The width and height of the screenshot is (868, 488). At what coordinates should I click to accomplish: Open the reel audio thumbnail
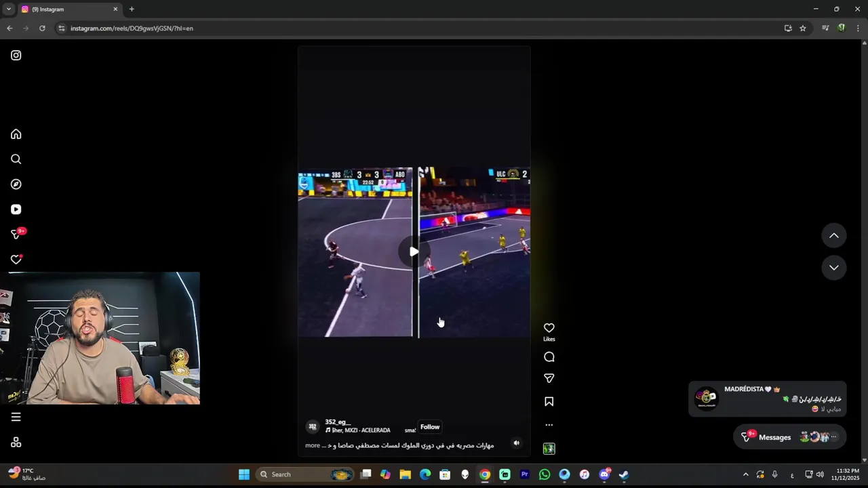pyautogui.click(x=549, y=449)
